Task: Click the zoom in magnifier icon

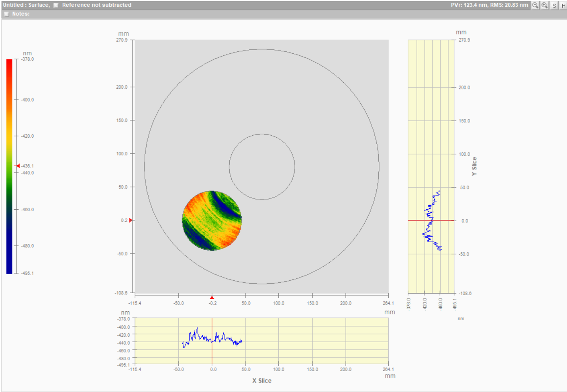Action: click(x=545, y=5)
